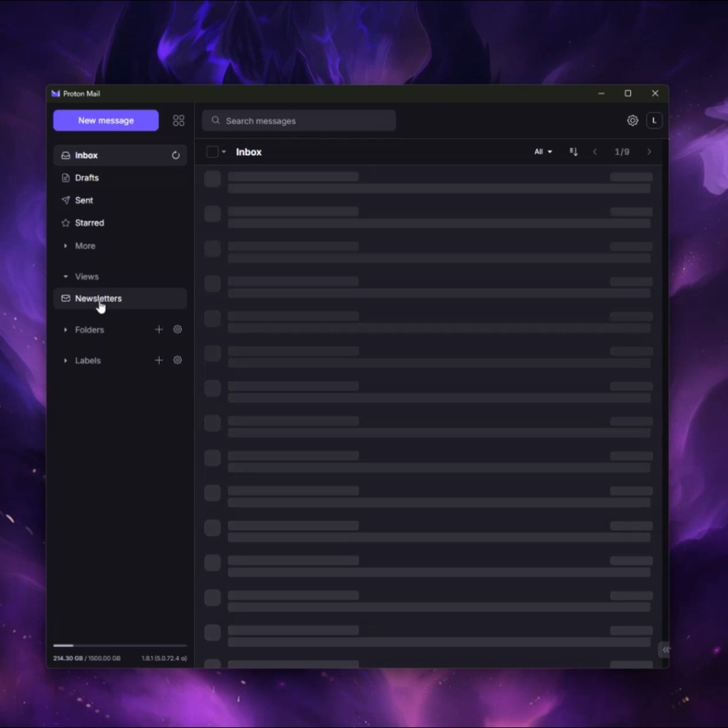Screen dimensions: 728x728
Task: Minimize the Proton Mail window
Action: point(601,94)
